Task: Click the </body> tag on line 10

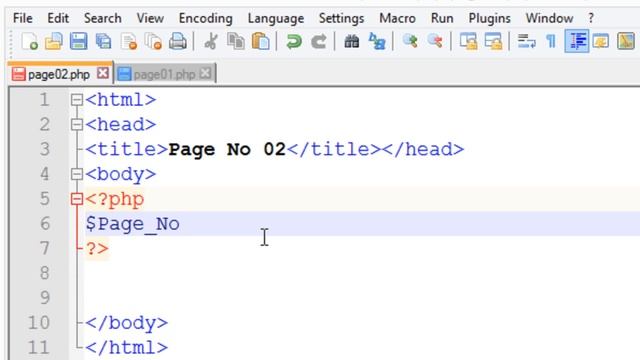Action: (x=127, y=323)
